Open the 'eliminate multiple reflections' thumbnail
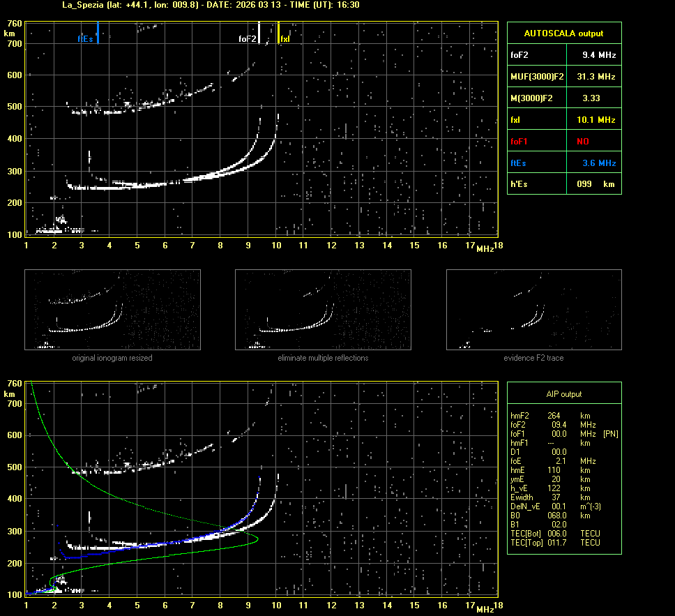The width and height of the screenshot is (675, 616). pos(323,310)
